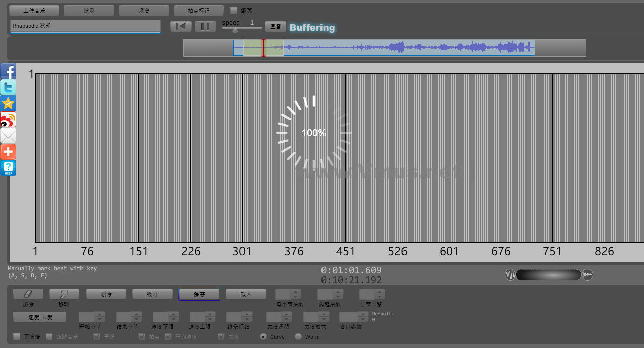Toggle the 无响塔 checkbox

(17, 336)
